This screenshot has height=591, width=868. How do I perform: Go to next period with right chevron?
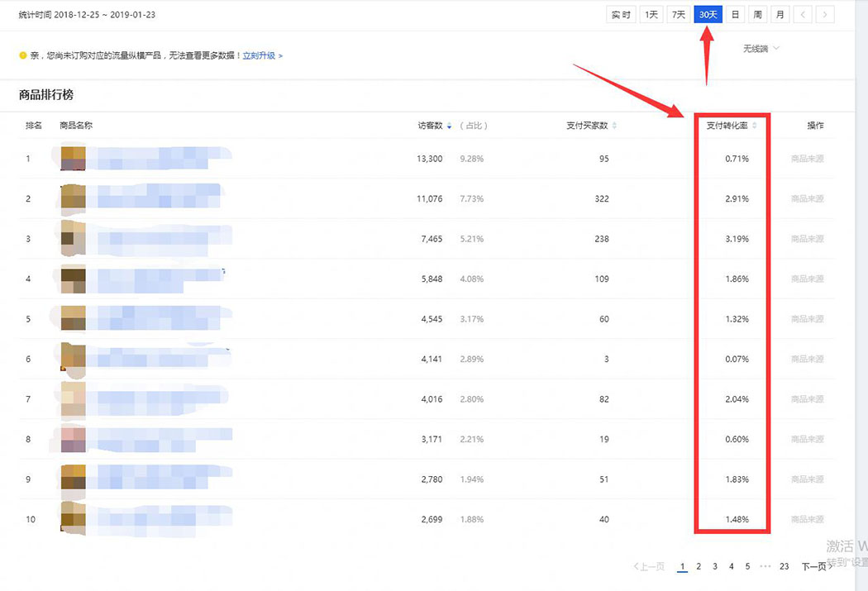(825, 15)
